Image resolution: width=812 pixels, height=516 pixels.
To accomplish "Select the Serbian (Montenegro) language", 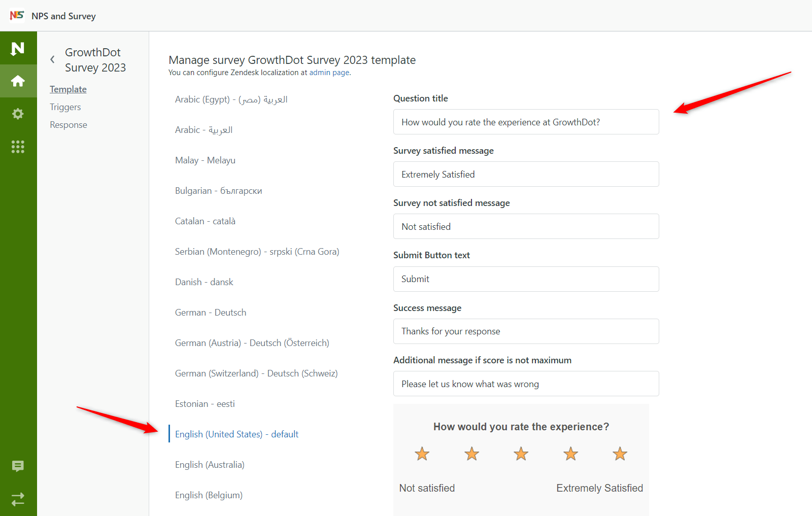I will (x=257, y=252).
